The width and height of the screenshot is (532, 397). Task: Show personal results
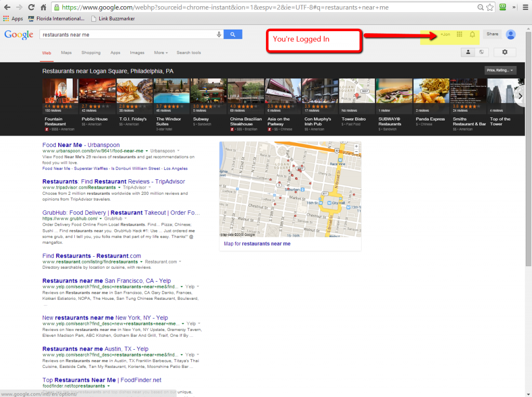pos(468,52)
